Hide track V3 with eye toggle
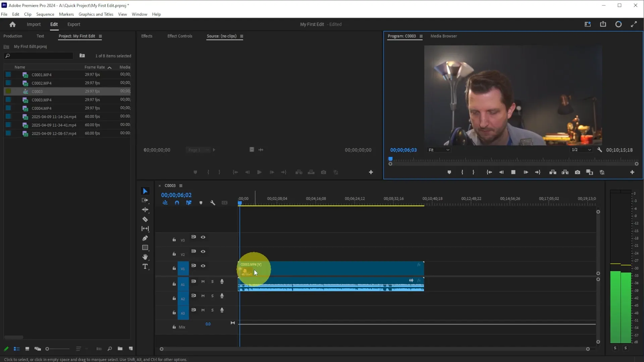Screen dimensions: 644x362 tap(203, 237)
